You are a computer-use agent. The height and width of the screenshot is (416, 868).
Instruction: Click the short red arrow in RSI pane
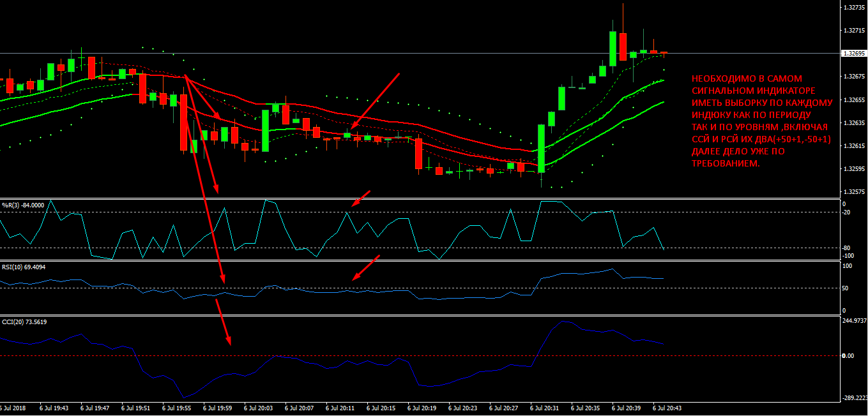366,267
